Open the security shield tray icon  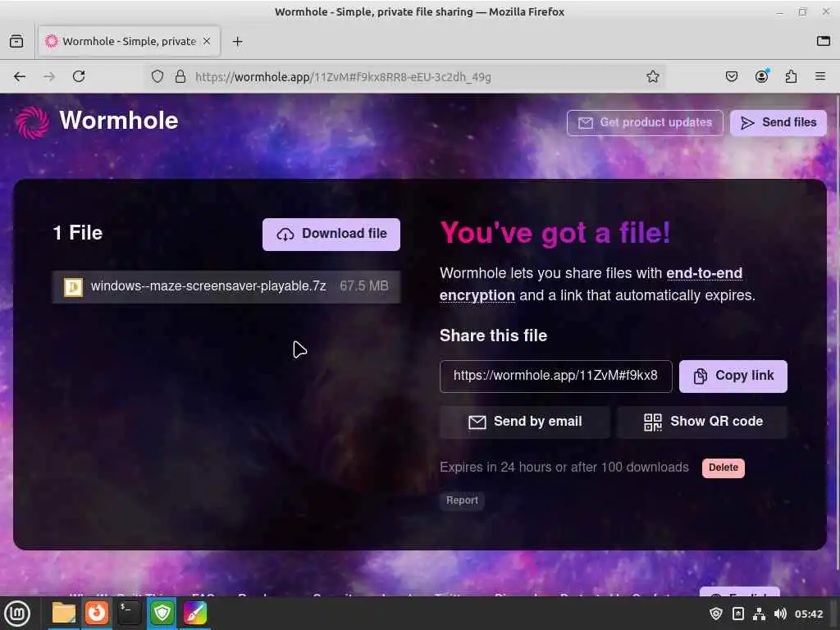point(715,614)
